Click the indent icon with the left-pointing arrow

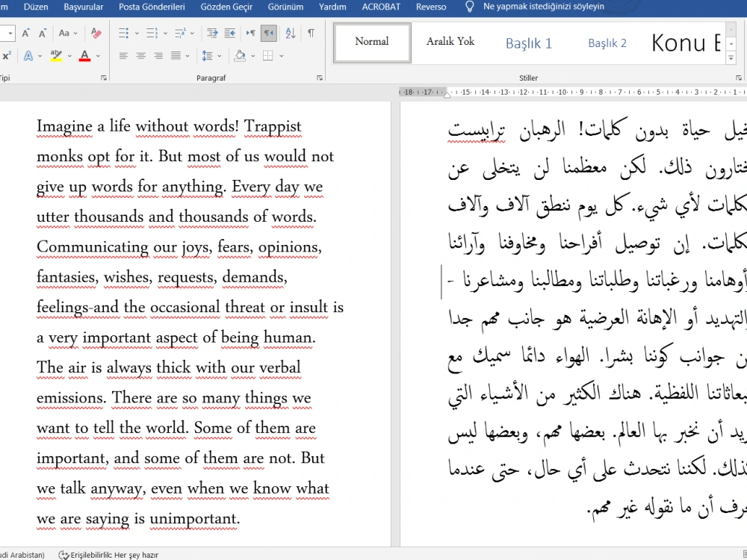[229, 33]
